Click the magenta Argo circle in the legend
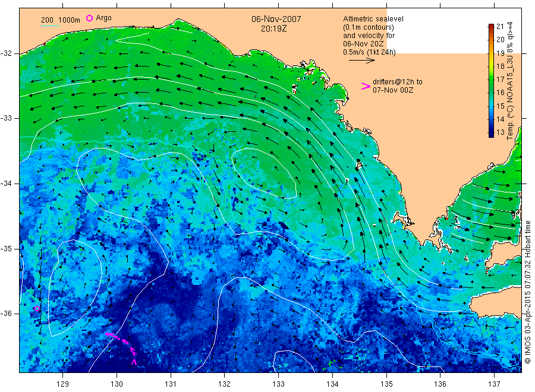This screenshot has width=535, height=392. click(x=89, y=18)
